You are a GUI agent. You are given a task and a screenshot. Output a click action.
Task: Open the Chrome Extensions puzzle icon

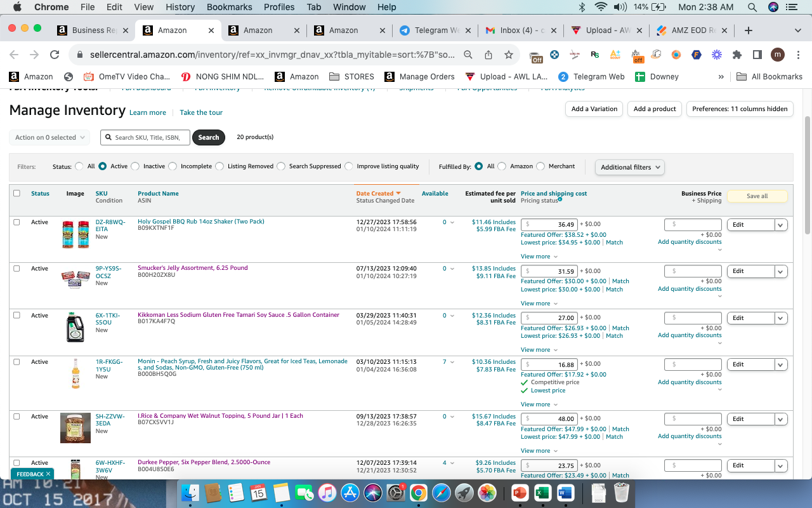pyautogui.click(x=737, y=55)
